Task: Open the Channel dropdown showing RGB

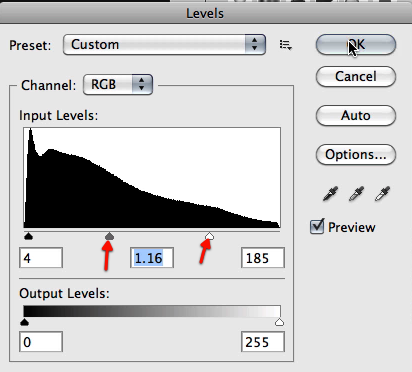Action: click(118, 84)
